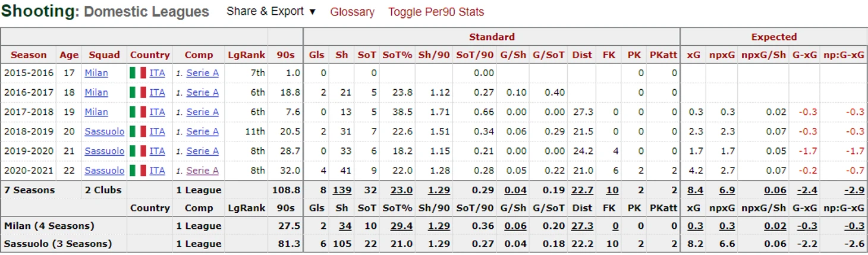Viewport: 868px width, 255px height.
Task: Toggle Per90 Stats view
Action: pos(436,12)
